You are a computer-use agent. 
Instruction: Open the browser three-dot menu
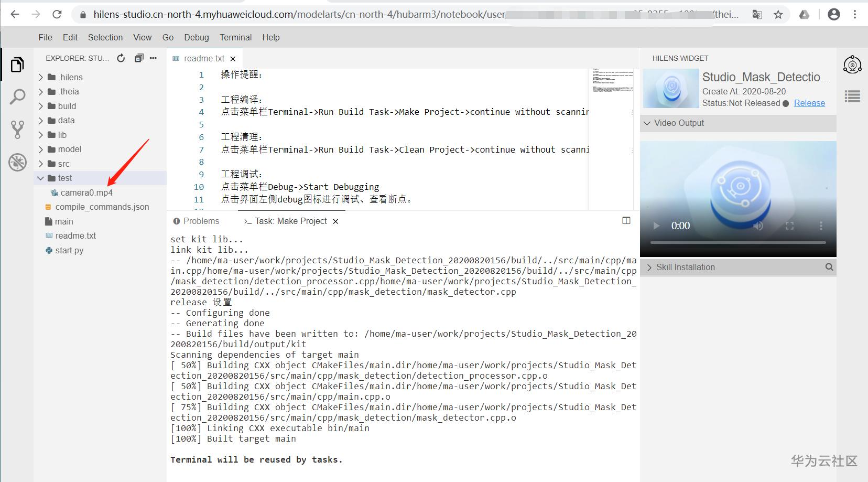pyautogui.click(x=855, y=14)
